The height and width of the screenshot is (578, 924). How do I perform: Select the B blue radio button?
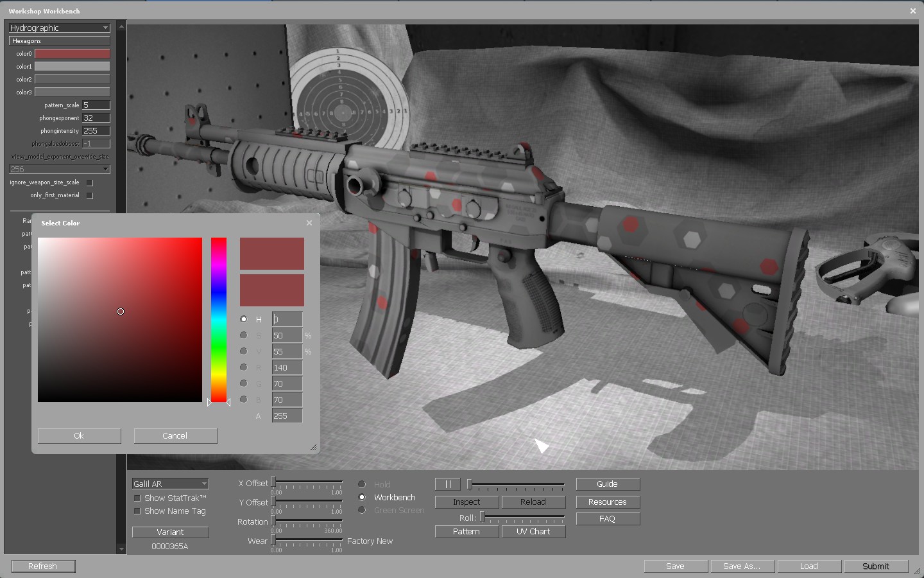[244, 399]
